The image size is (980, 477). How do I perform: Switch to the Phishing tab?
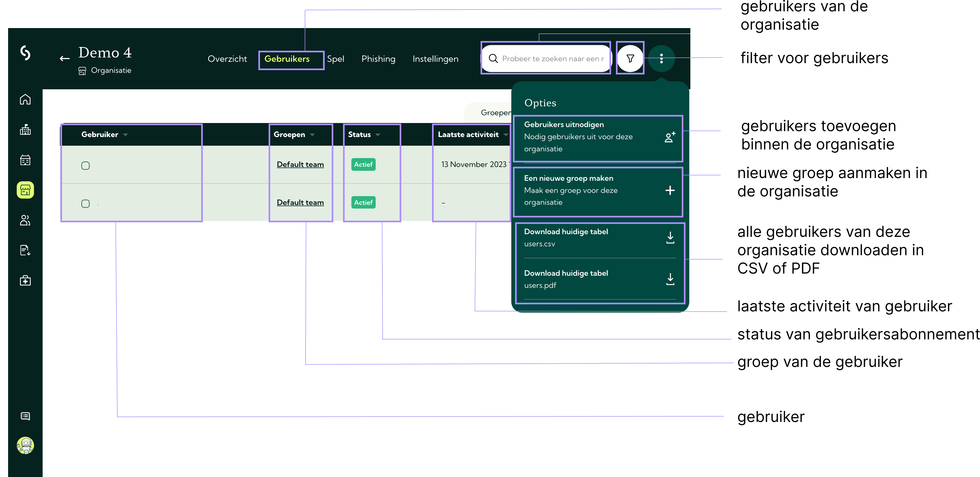pos(378,59)
